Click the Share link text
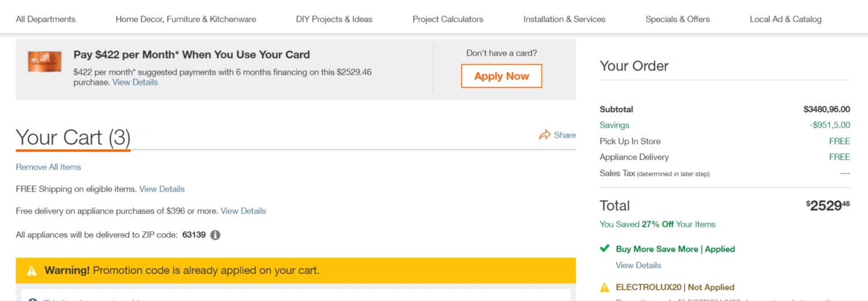The image size is (868, 301). 565,135
